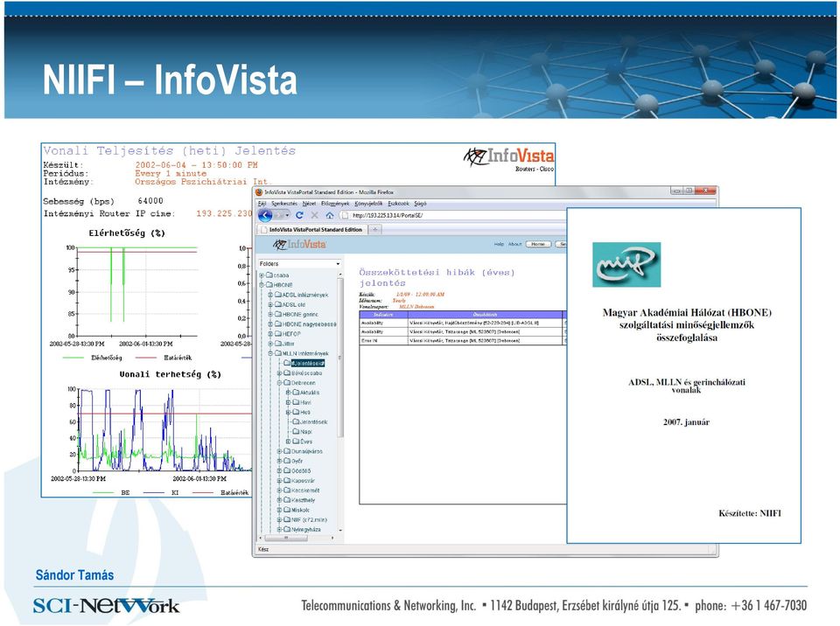Screen dimensions: 840x626
Task: Click the folder tree scroll-down arrow
Action: [x=340, y=530]
